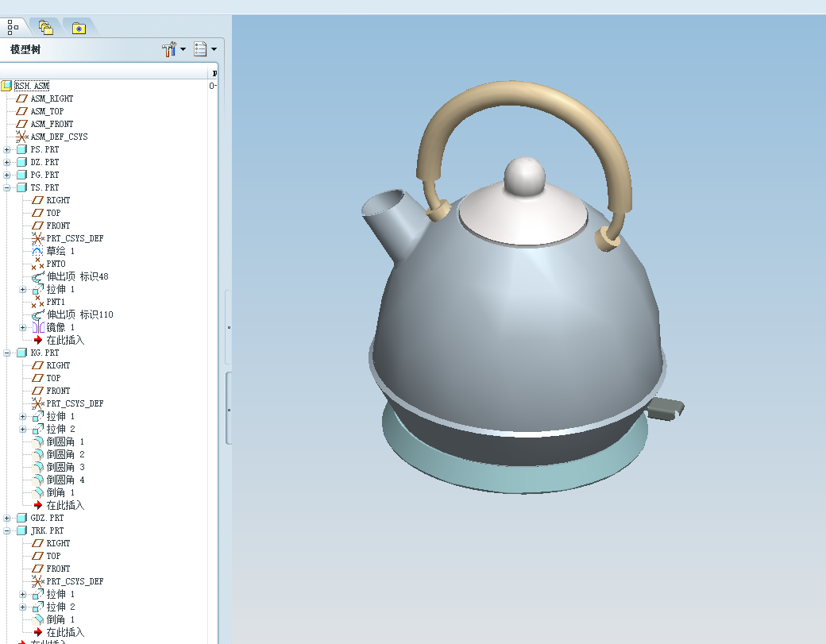Select the ASM_RIGHT datum plane icon
Screen dimensions: 826x644
point(21,98)
